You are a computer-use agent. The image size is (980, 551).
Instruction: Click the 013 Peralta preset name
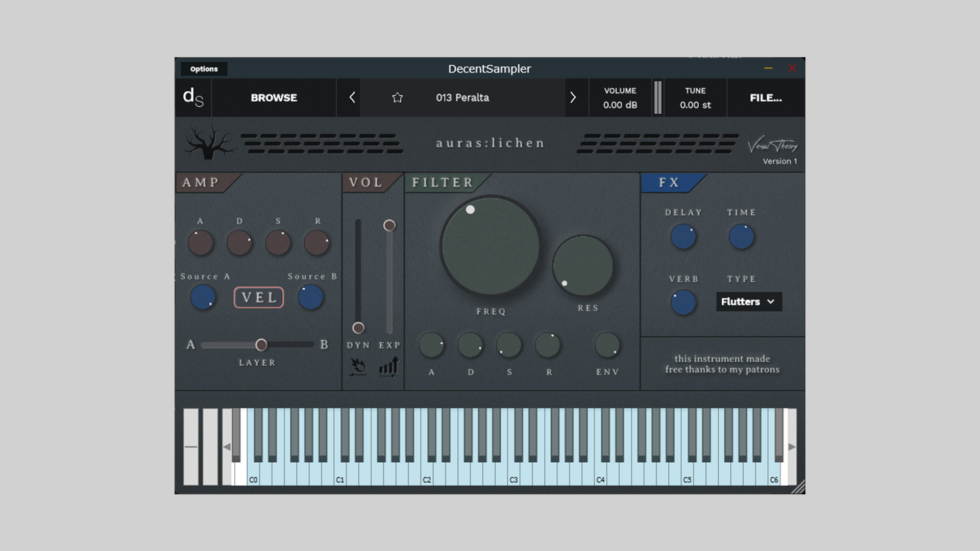coord(462,97)
